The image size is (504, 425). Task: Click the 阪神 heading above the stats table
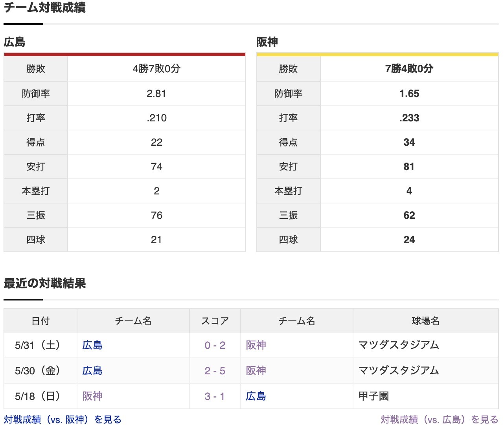tap(267, 42)
